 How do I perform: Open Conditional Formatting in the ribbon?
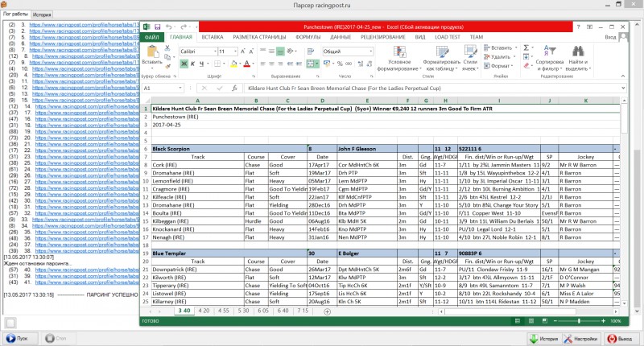(399, 51)
